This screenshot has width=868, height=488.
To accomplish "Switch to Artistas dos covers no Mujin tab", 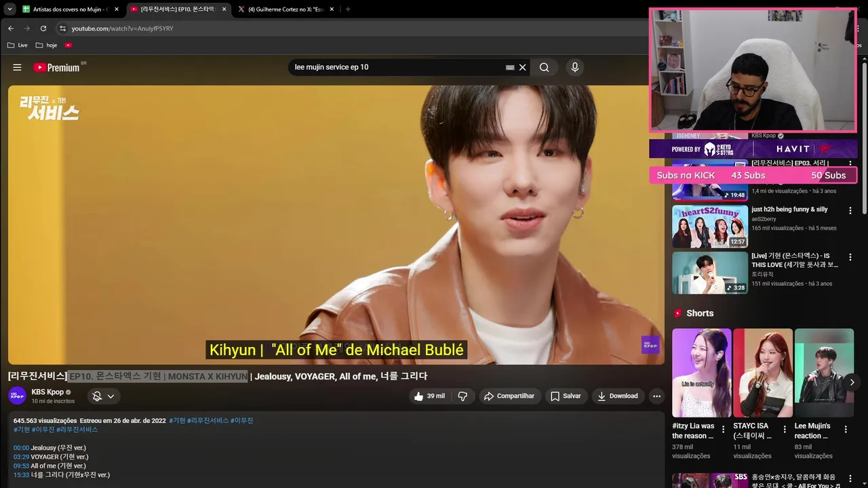I will click(x=71, y=9).
